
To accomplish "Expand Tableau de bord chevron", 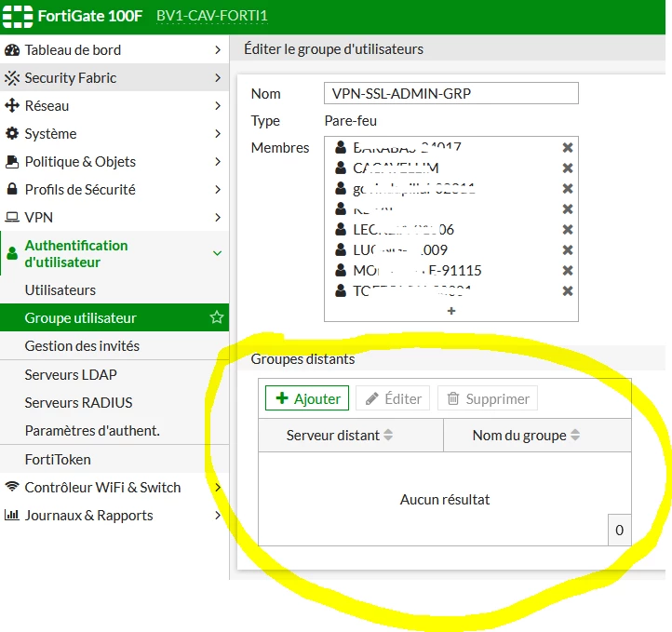I will 218,50.
